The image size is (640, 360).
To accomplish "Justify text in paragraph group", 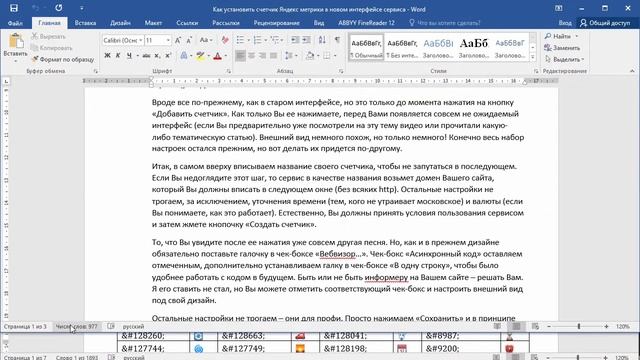I will tap(273, 56).
